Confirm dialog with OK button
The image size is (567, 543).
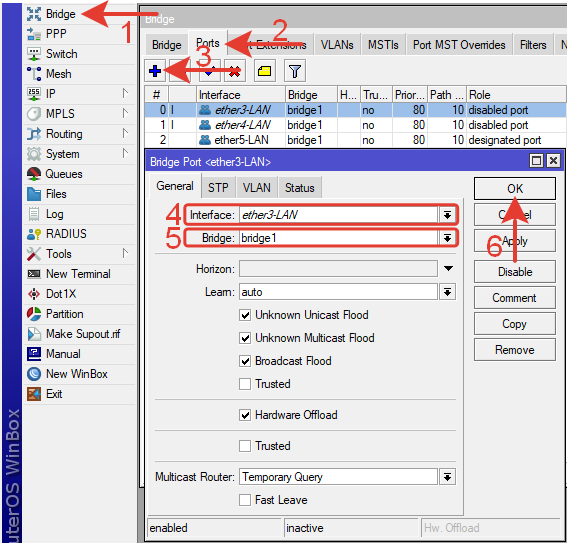(x=515, y=188)
